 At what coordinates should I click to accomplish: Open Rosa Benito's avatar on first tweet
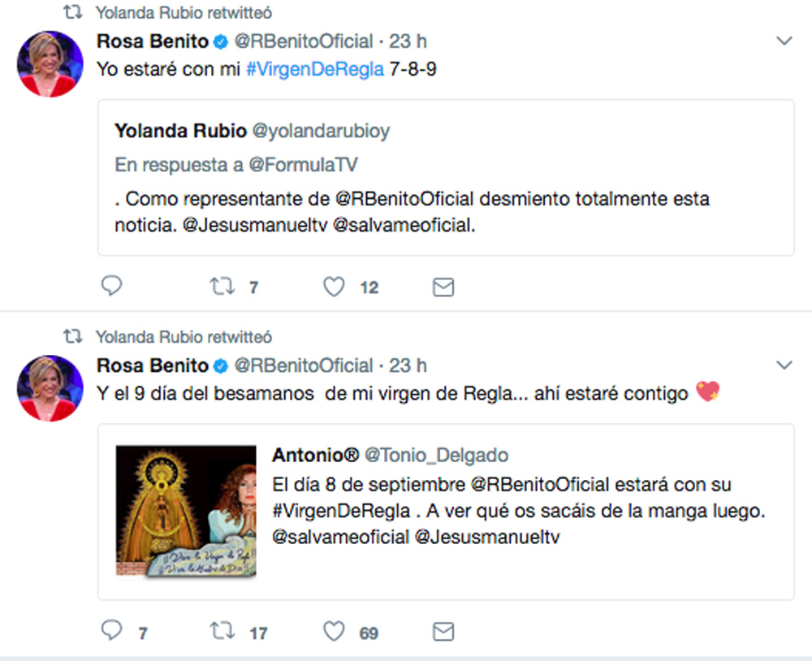tap(50, 63)
